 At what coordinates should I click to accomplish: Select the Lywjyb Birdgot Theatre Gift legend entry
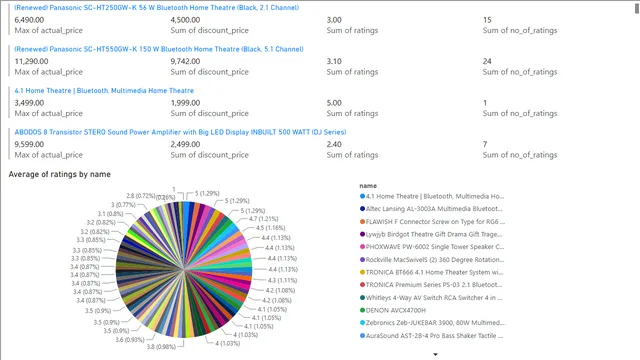coord(431,234)
